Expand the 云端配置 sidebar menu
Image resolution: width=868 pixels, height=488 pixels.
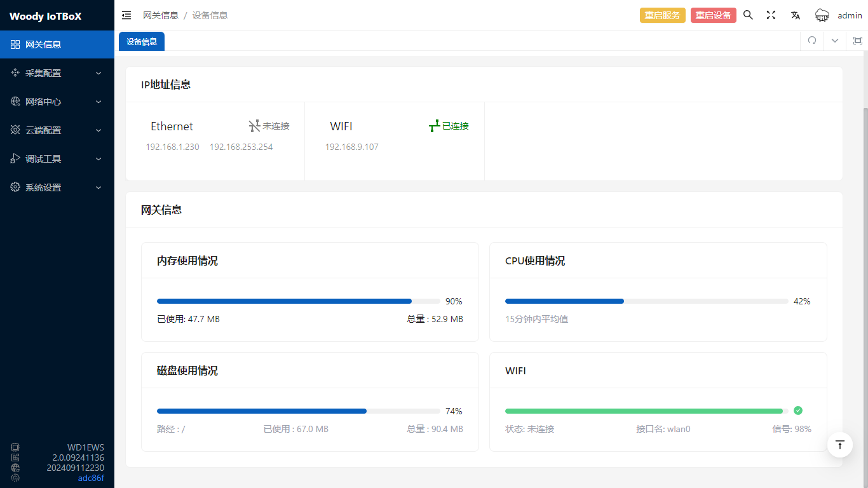[x=57, y=130]
